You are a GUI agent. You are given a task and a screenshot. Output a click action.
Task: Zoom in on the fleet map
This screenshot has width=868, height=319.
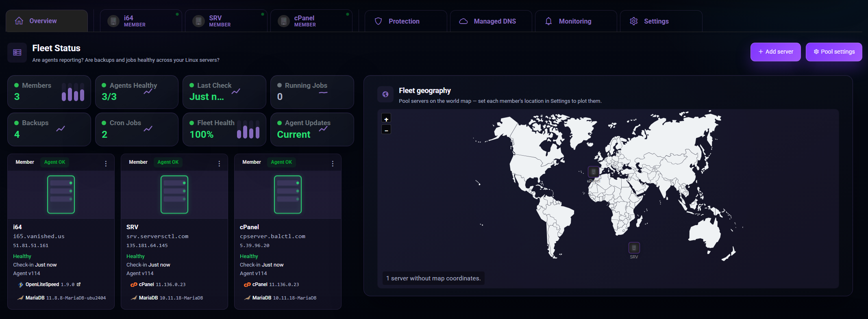(386, 119)
